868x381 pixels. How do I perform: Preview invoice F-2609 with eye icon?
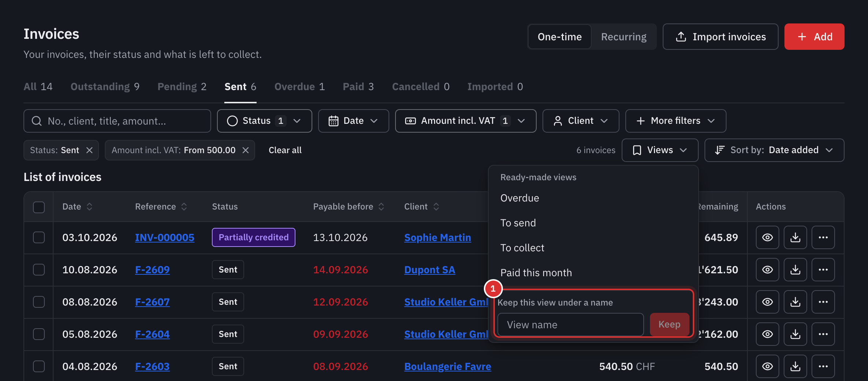(767, 270)
